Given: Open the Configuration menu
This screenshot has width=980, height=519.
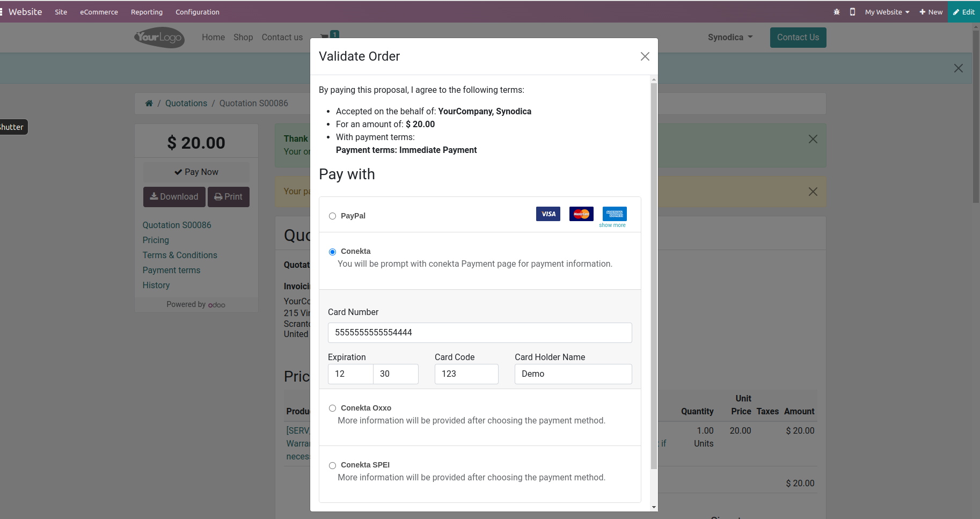Looking at the screenshot, I should pyautogui.click(x=197, y=12).
